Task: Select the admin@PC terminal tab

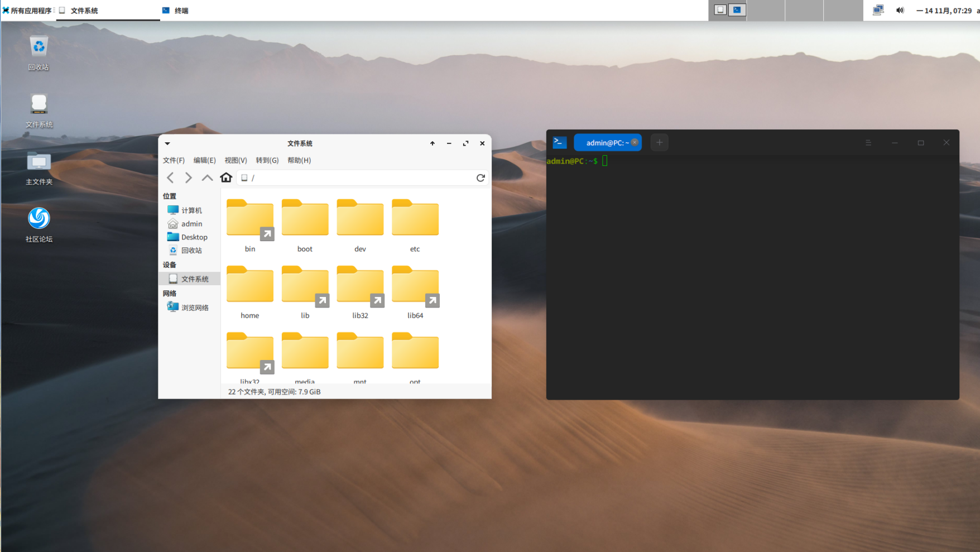Action: (606, 142)
